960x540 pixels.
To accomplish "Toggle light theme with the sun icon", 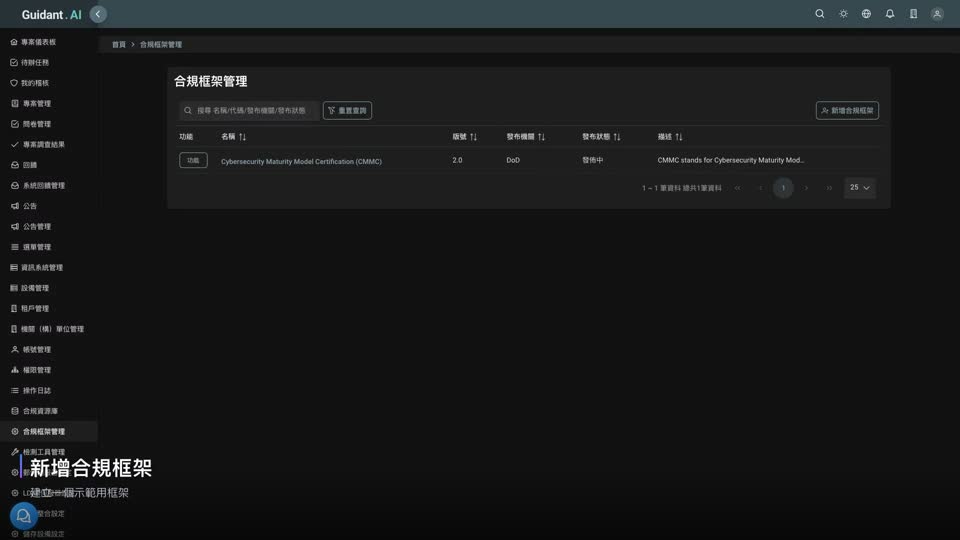I will pos(843,13).
